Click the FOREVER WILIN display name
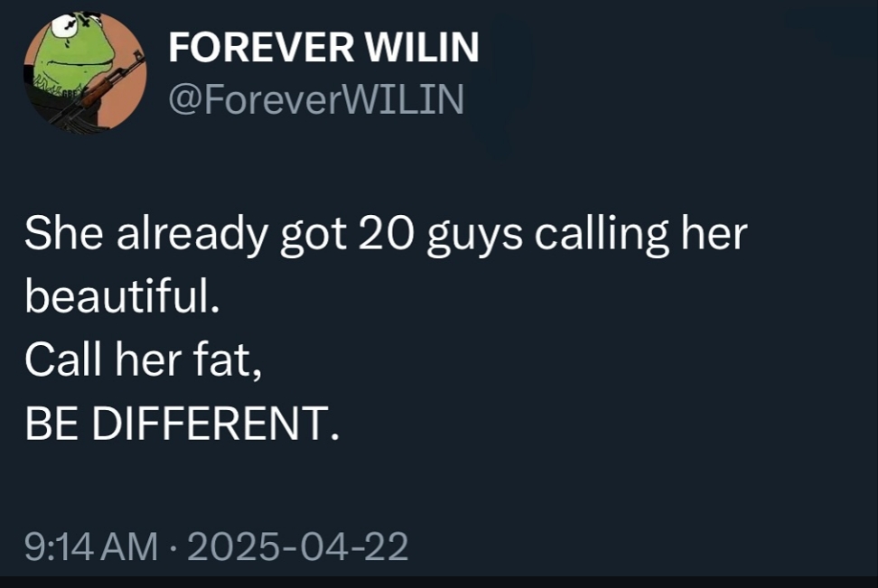The width and height of the screenshot is (878, 588). pos(323,48)
